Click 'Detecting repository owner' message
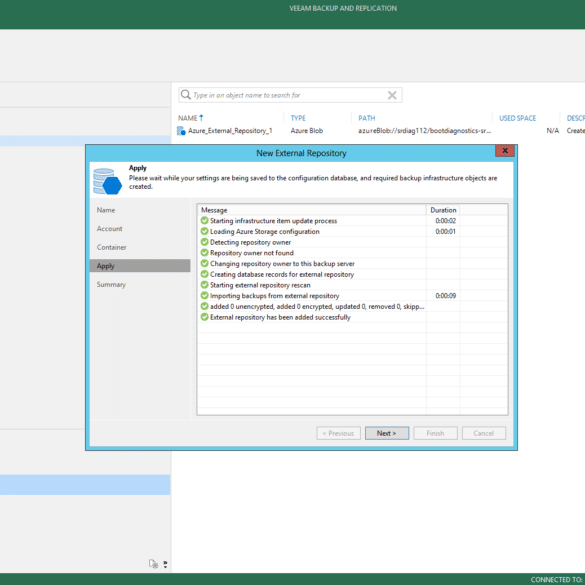The width and height of the screenshot is (585, 585). (250, 243)
